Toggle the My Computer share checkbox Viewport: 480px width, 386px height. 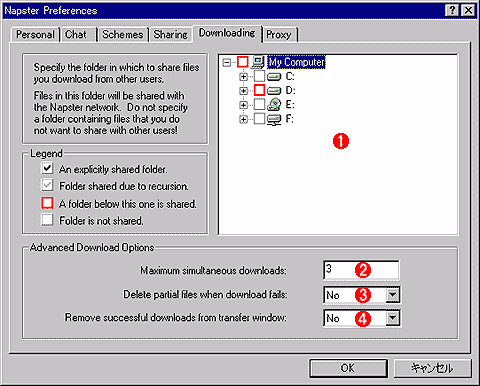click(x=243, y=62)
